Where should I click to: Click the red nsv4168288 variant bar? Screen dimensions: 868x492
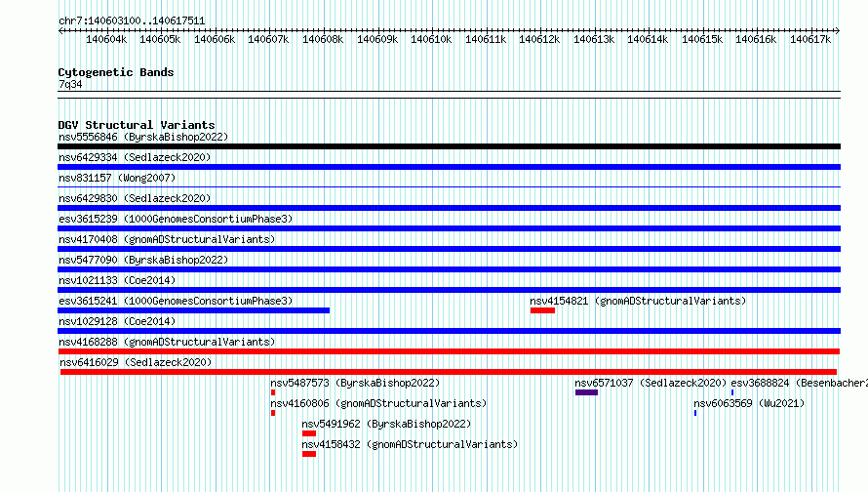tap(449, 351)
